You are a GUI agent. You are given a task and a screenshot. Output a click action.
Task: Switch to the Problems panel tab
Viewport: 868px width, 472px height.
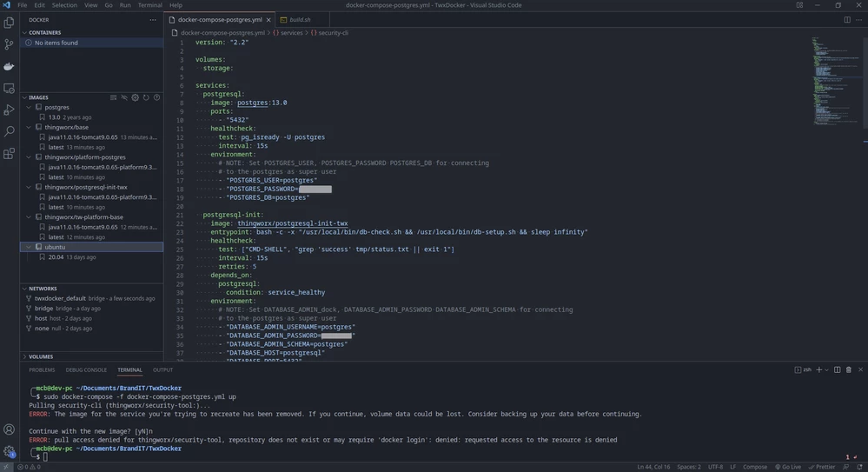[42, 369]
